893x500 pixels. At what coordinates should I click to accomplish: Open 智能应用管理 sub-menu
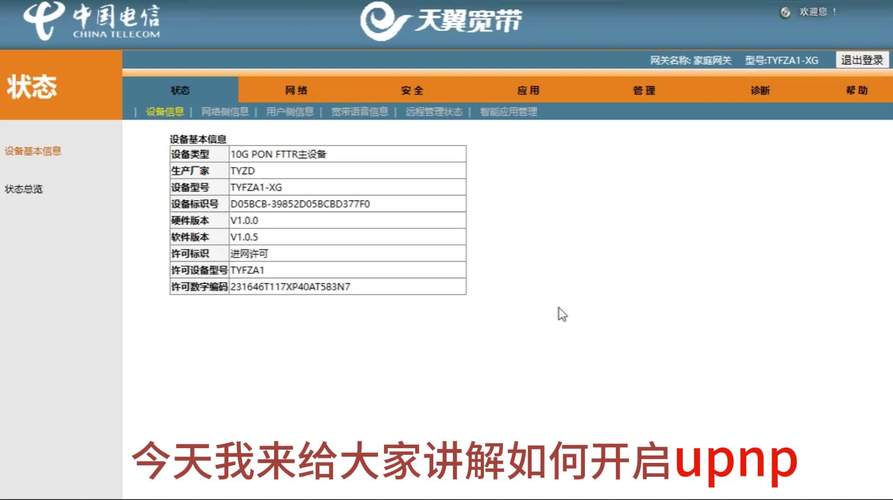508,112
